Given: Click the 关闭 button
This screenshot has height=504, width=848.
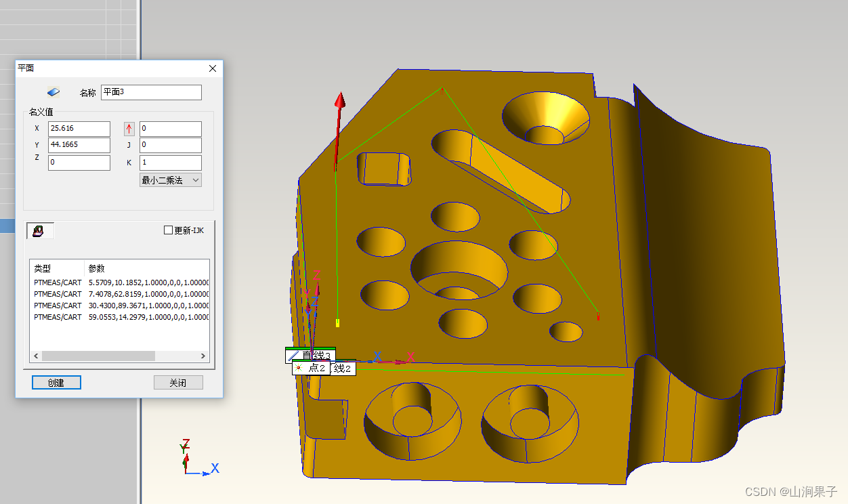Looking at the screenshot, I should pyautogui.click(x=178, y=383).
